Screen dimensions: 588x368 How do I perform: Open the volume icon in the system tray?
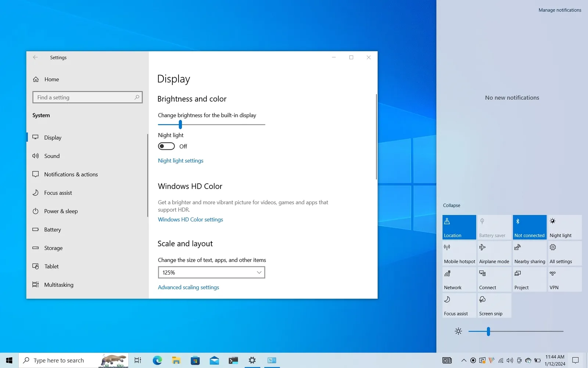pos(510,360)
